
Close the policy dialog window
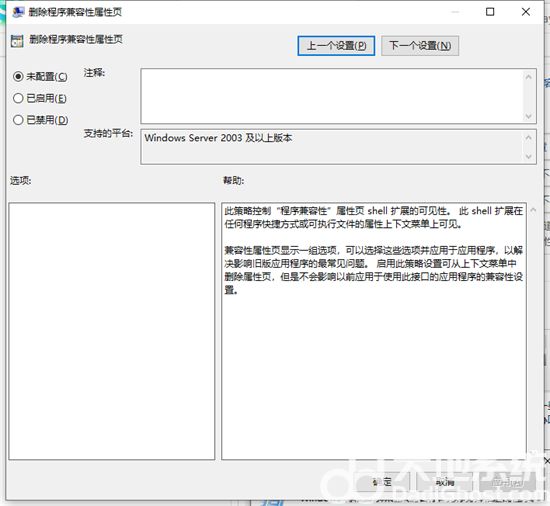[525, 12]
